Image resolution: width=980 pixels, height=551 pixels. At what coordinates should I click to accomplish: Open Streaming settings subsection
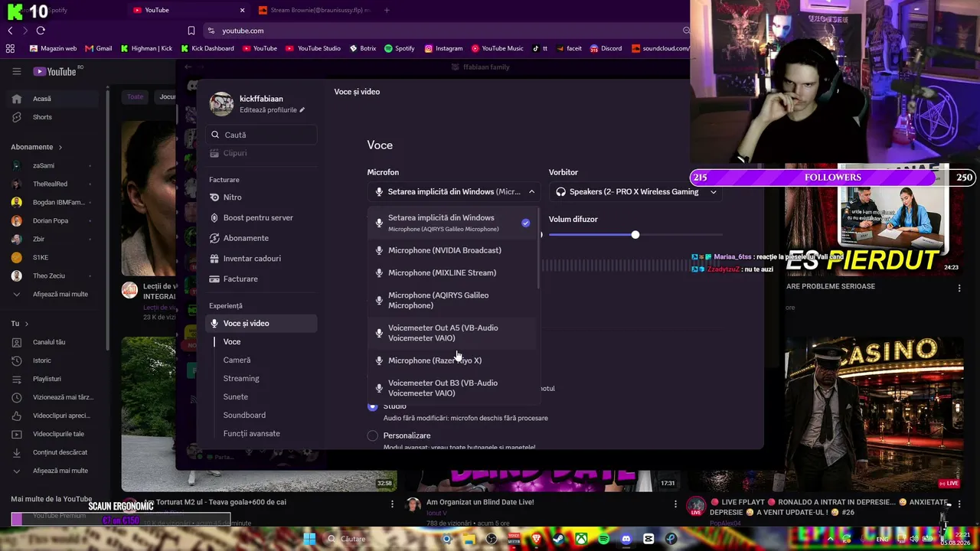[x=241, y=378]
